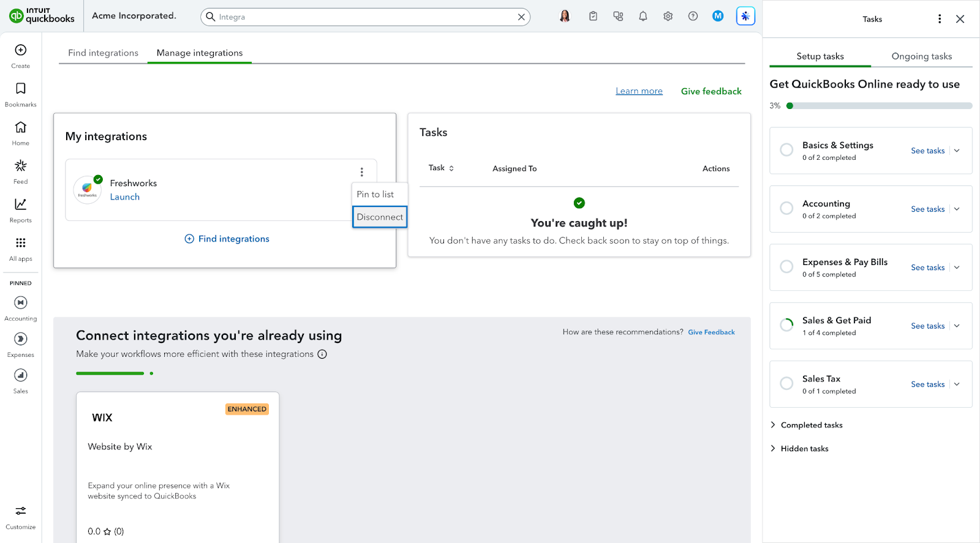
Task: Open pinned Sales app
Action: point(20,380)
